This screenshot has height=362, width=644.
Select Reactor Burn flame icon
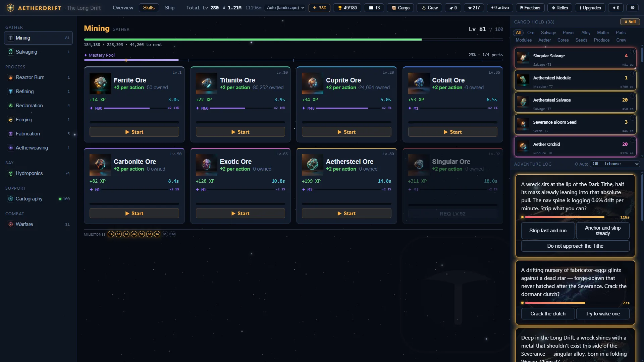[x=11, y=77]
